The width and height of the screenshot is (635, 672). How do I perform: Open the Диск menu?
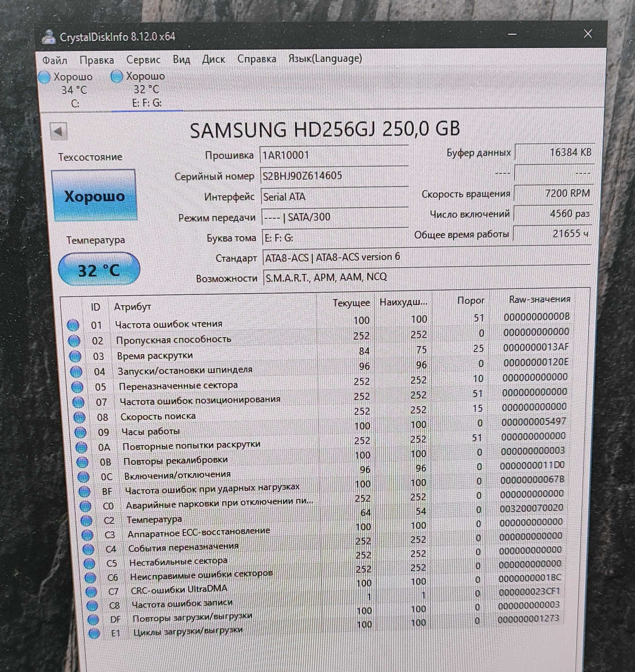click(x=214, y=59)
